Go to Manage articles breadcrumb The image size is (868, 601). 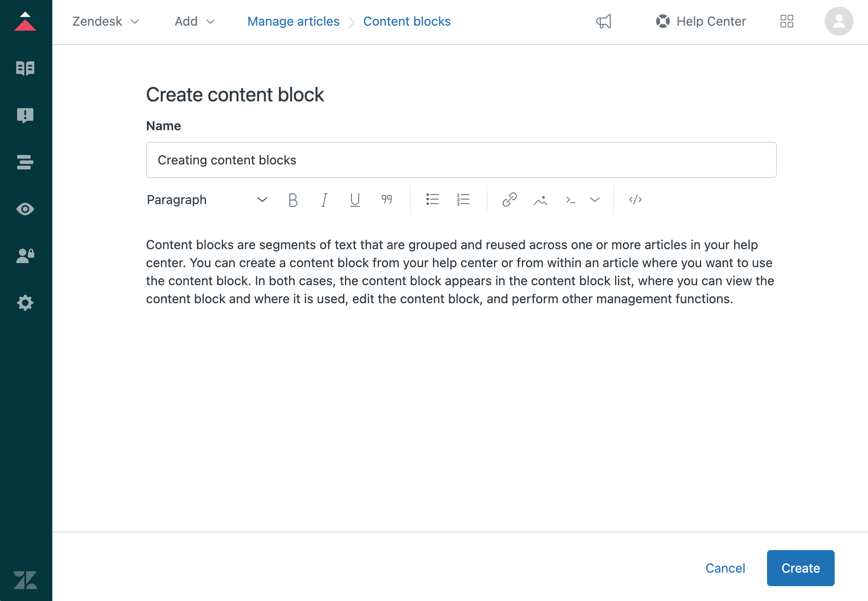293,21
